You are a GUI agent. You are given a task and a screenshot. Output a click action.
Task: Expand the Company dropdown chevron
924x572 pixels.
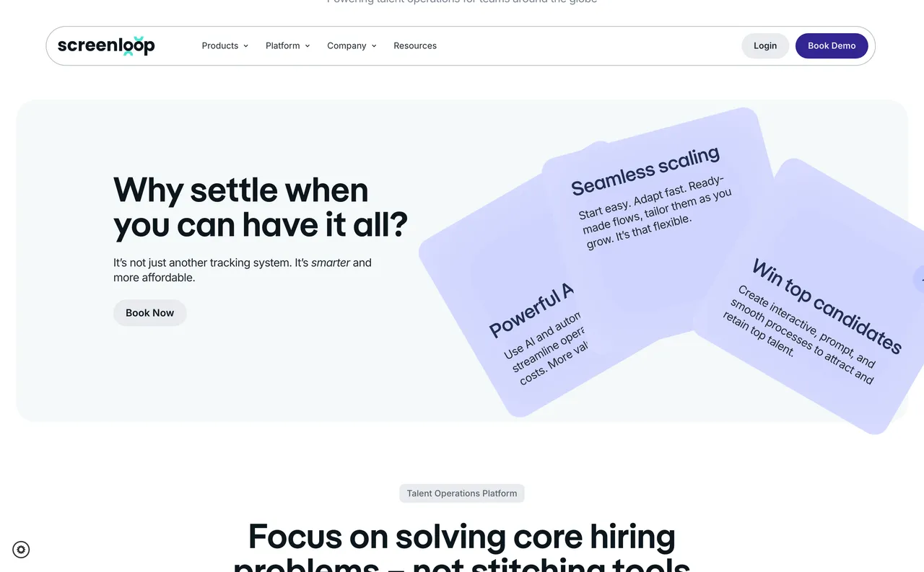(x=374, y=46)
